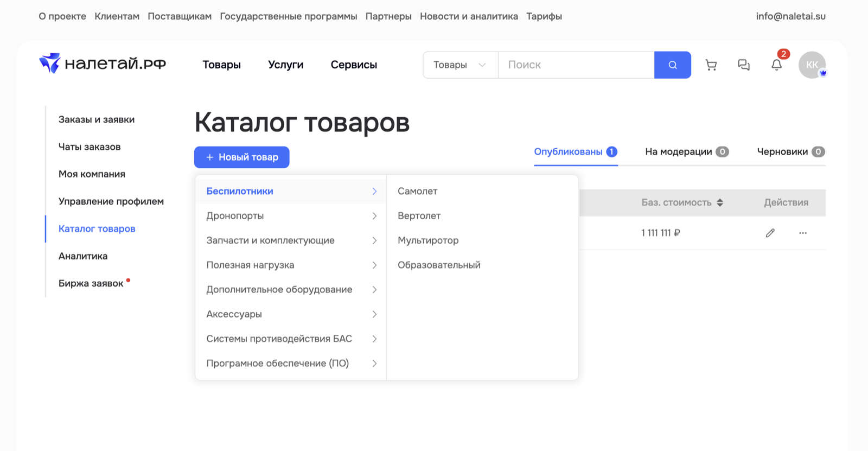Click the Новый товар button
Image resolution: width=868 pixels, height=451 pixels.
(x=242, y=157)
